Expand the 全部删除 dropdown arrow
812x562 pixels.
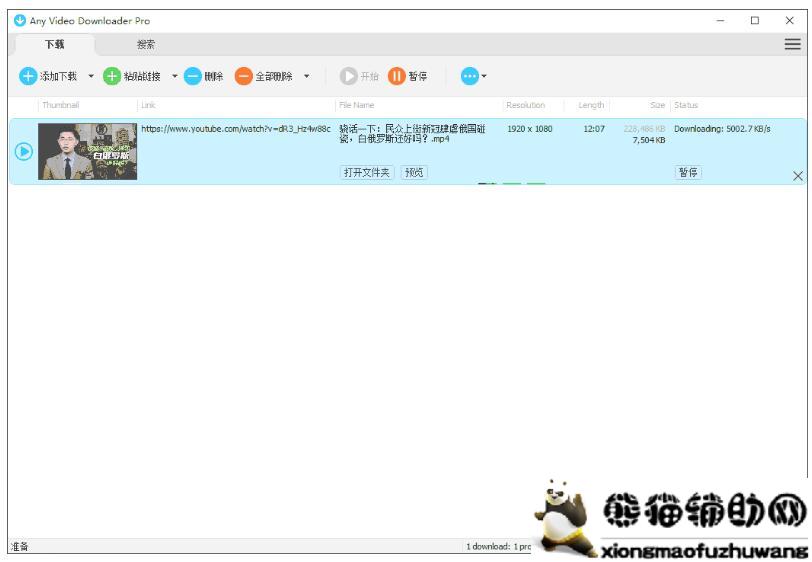(x=307, y=76)
